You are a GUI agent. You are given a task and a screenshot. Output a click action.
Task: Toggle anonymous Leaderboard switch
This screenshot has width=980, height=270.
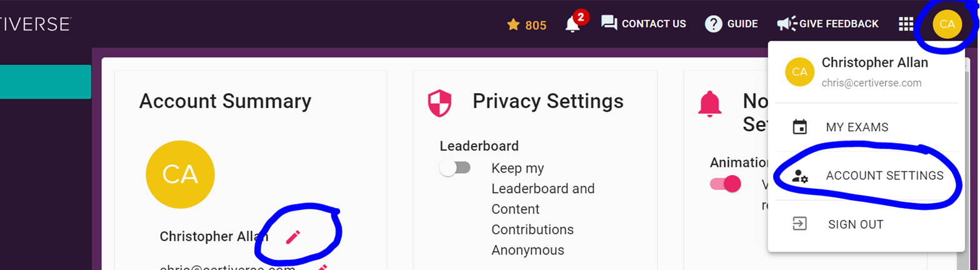(x=455, y=168)
